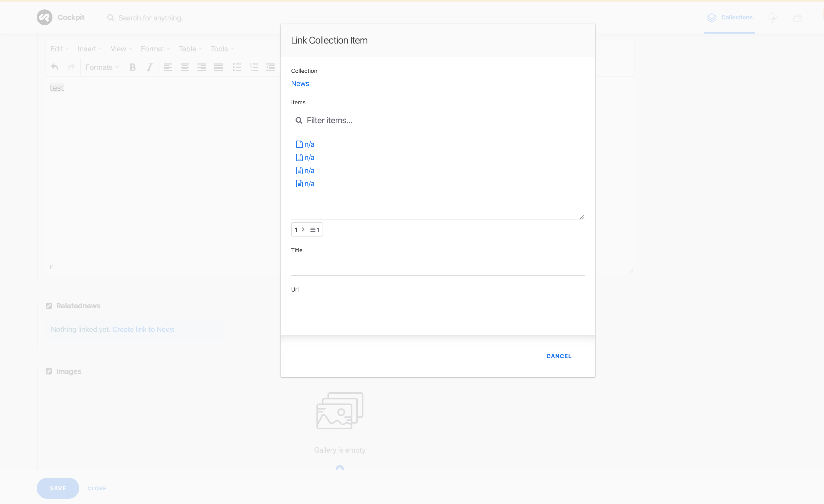This screenshot has width=824, height=504.
Task: Apply italic formatting in editor toolbar
Action: coord(149,67)
